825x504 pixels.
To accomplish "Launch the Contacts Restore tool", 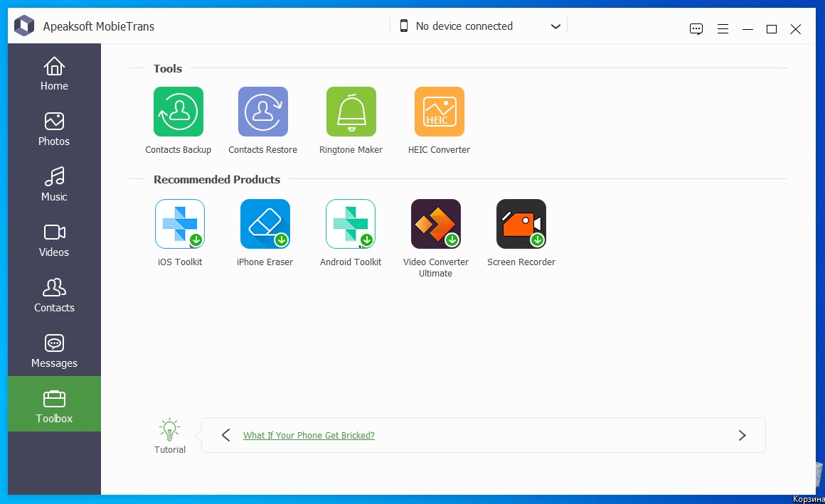I will pyautogui.click(x=263, y=112).
